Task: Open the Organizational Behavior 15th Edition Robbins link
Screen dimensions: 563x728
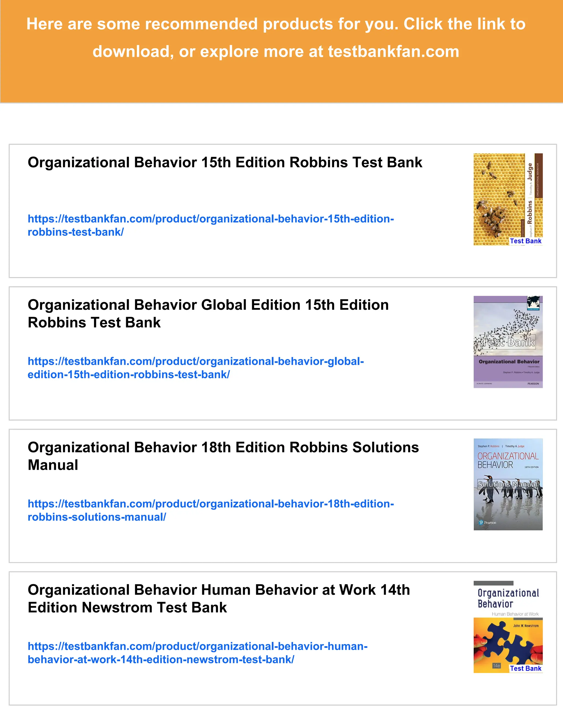Action: click(211, 219)
